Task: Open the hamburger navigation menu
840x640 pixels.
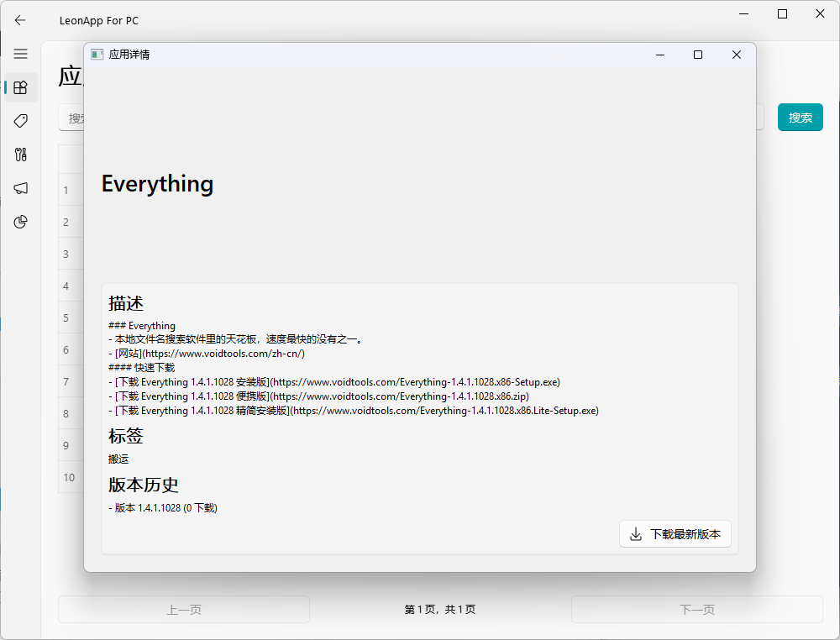Action: 20,54
